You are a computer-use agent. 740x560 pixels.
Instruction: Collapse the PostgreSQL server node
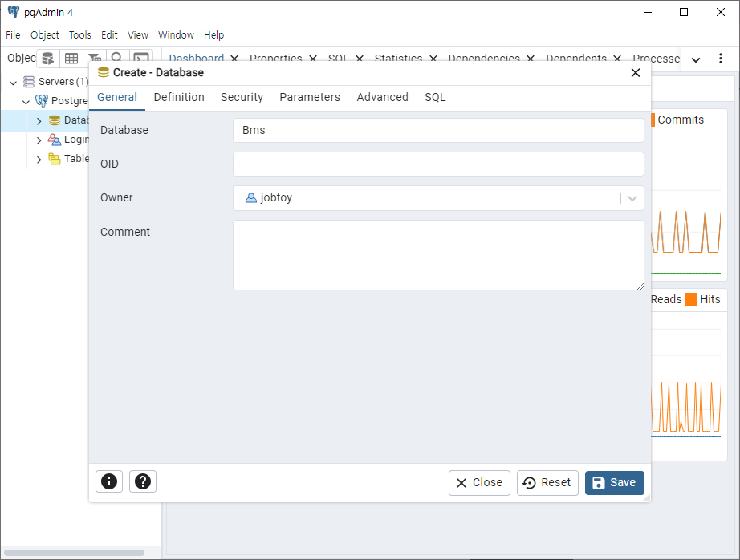tap(26, 101)
